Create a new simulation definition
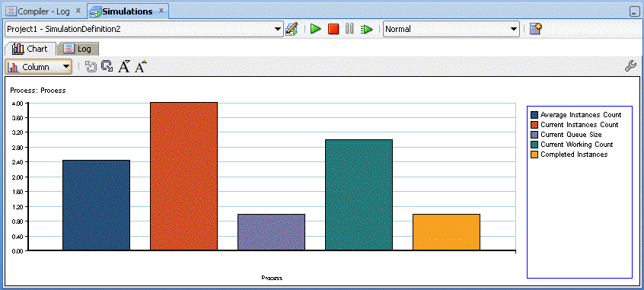Screen dimensions: 644x290 tap(536, 29)
